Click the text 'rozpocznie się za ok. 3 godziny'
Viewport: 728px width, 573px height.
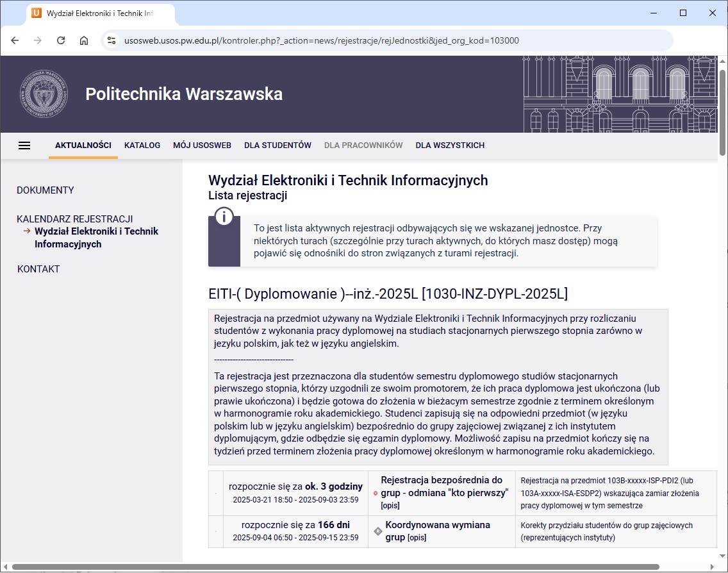click(296, 486)
